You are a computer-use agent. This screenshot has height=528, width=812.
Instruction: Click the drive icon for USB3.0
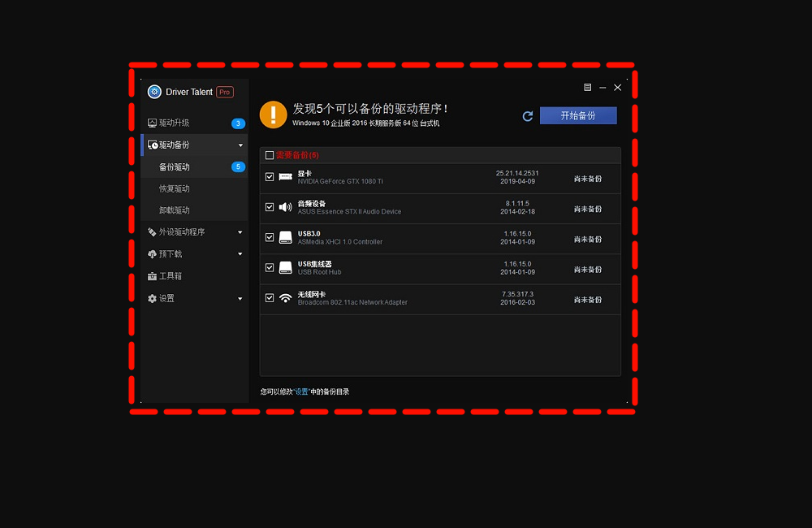coord(285,237)
